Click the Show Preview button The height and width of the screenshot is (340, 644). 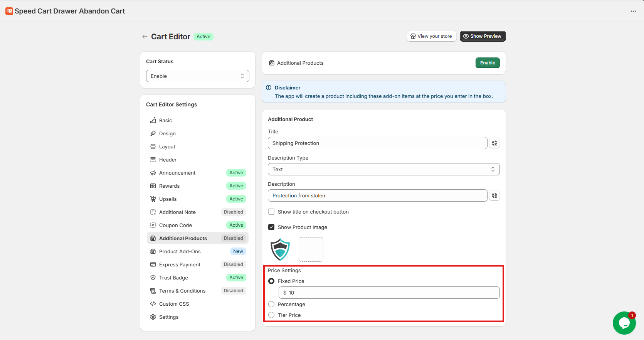pos(483,36)
